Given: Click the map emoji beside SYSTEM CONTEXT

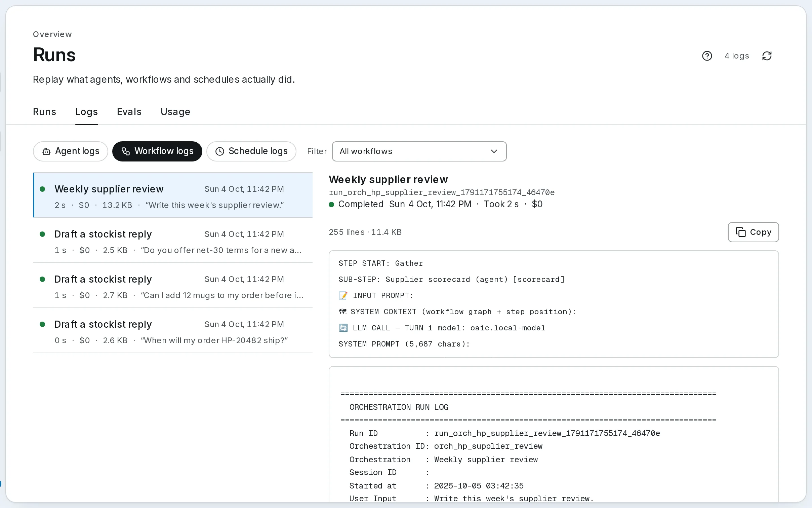Looking at the screenshot, I should pyautogui.click(x=342, y=312).
